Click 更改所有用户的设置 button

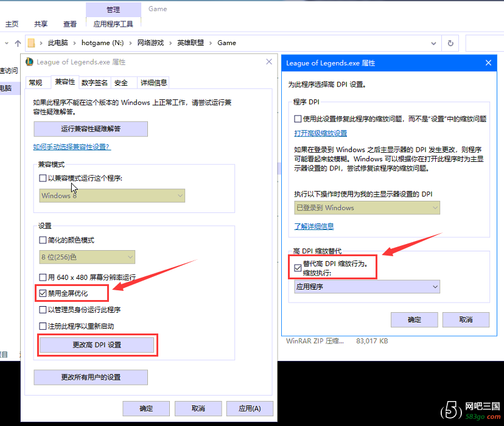click(91, 377)
